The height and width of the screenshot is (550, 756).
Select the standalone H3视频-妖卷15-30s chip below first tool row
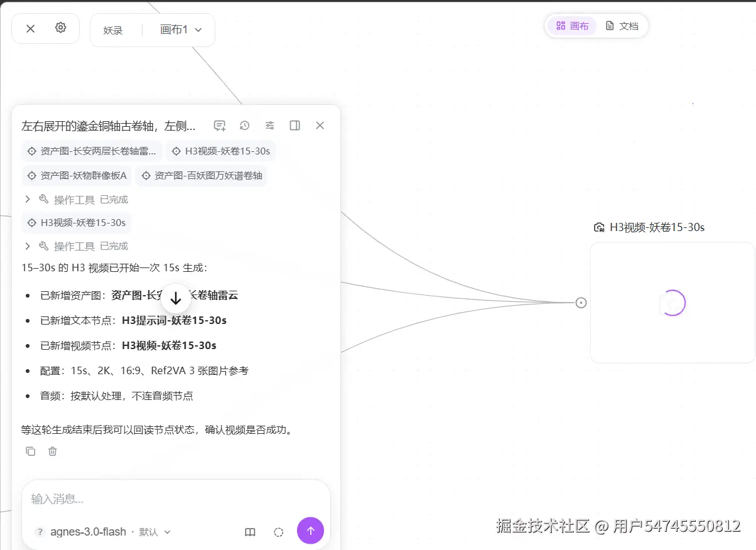click(77, 222)
